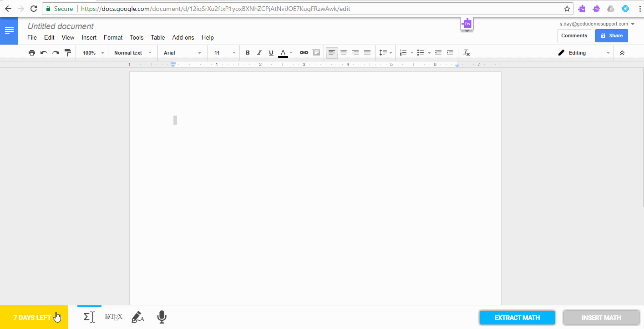Align text to the right
644x329 pixels.
point(355,53)
